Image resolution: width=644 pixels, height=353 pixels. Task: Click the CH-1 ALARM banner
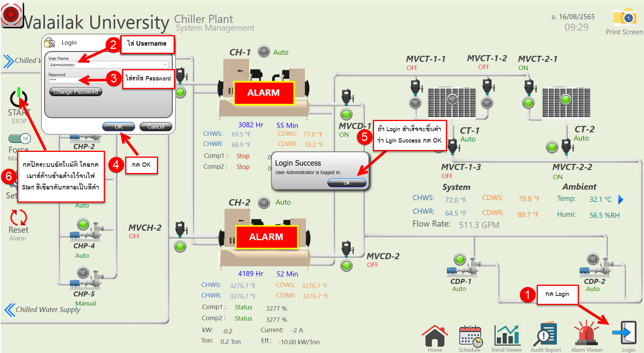(x=264, y=93)
